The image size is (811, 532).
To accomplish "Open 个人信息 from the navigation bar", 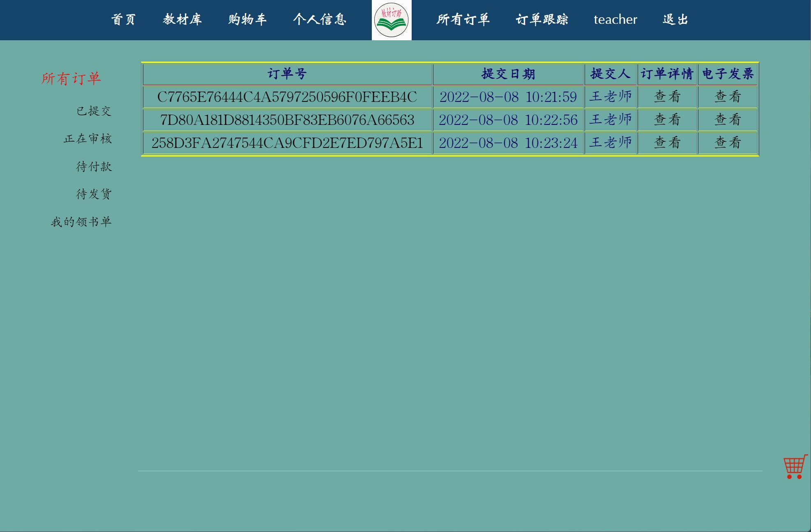I will coord(320,20).
